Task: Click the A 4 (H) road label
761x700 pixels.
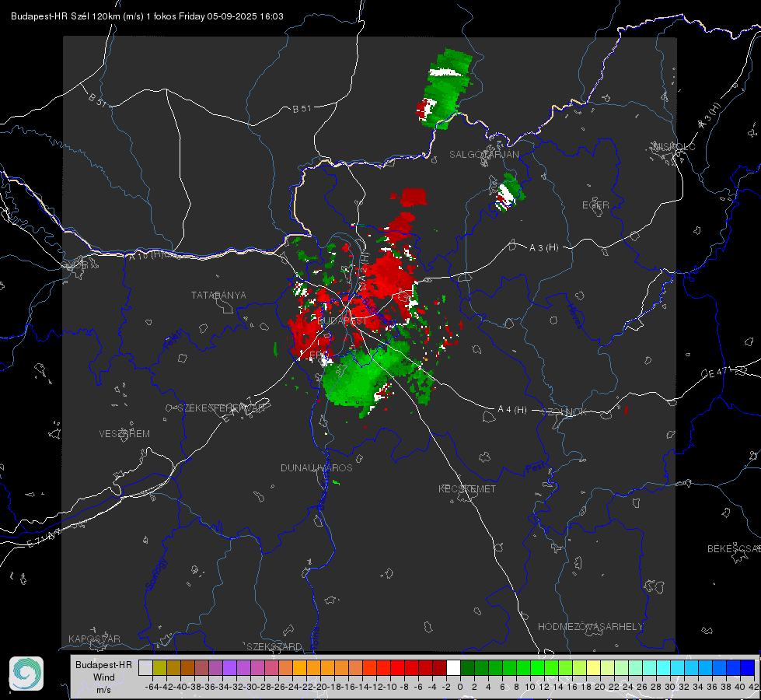Action: [512, 410]
